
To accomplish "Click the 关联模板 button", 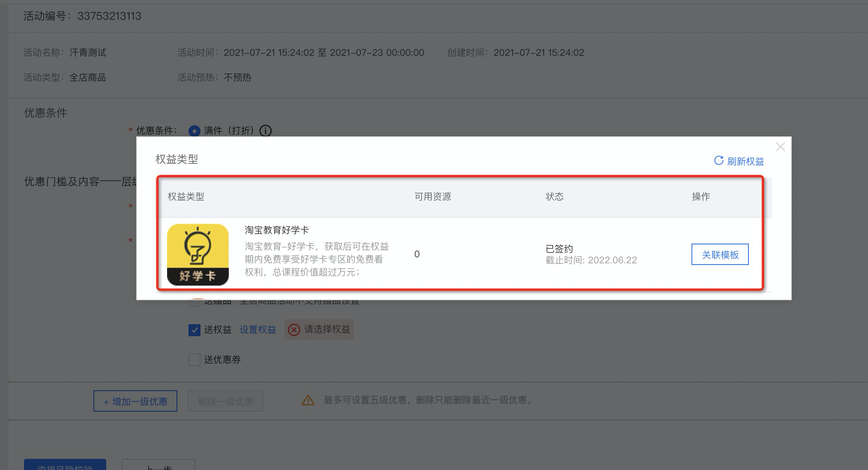I will pyautogui.click(x=720, y=255).
